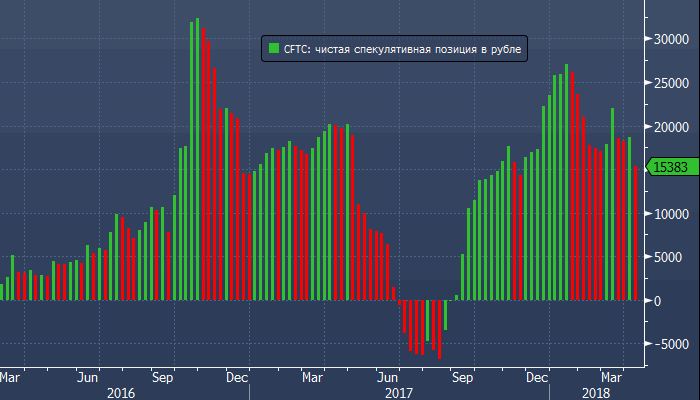Click the green legend color swatch

pos(272,47)
